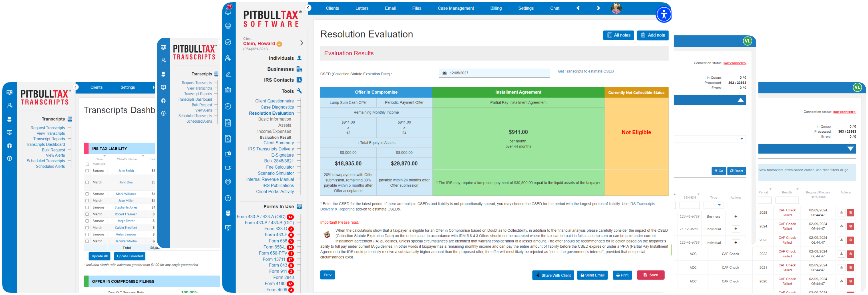This screenshot has width=868, height=295.
Task: Tick the Jorge Foster row checkbox
Action: click(87, 221)
